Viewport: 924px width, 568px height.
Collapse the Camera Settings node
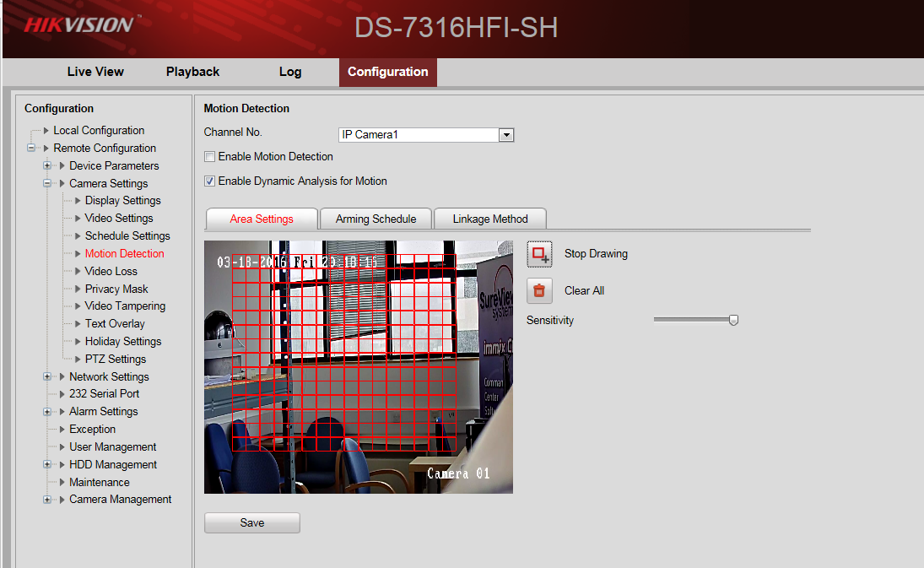[47, 183]
